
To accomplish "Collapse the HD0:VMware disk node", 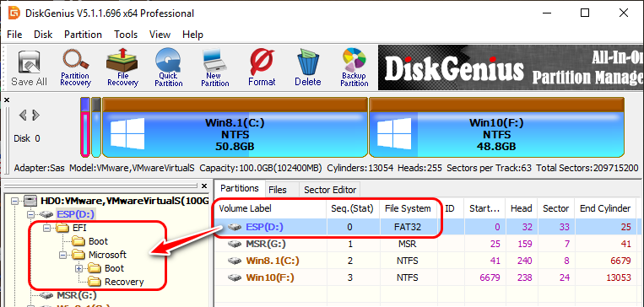I will pyautogui.click(x=15, y=201).
